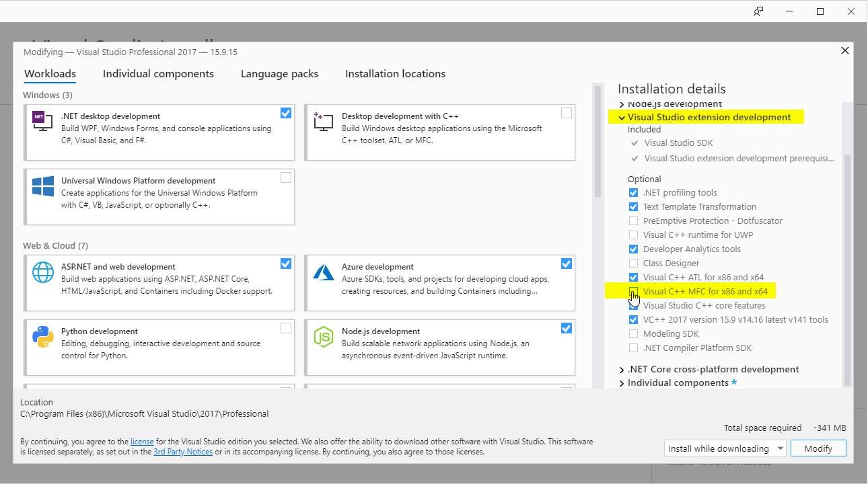Click the Installation details heading

(672, 89)
